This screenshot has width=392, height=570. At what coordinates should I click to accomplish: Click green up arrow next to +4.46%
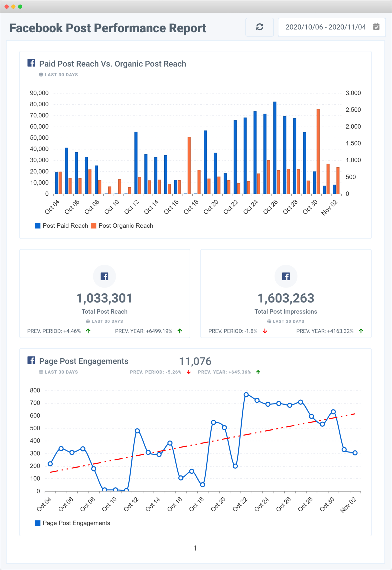point(88,331)
